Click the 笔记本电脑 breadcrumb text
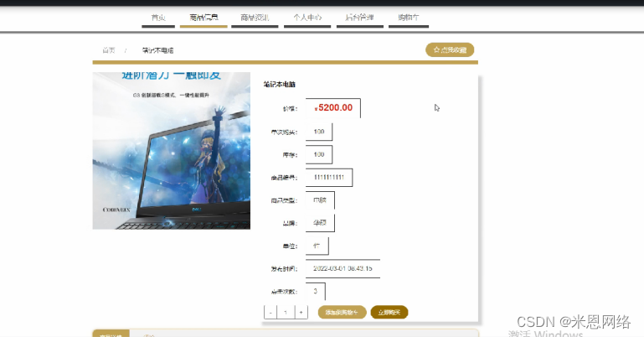This screenshot has height=337, width=644. 157,50
